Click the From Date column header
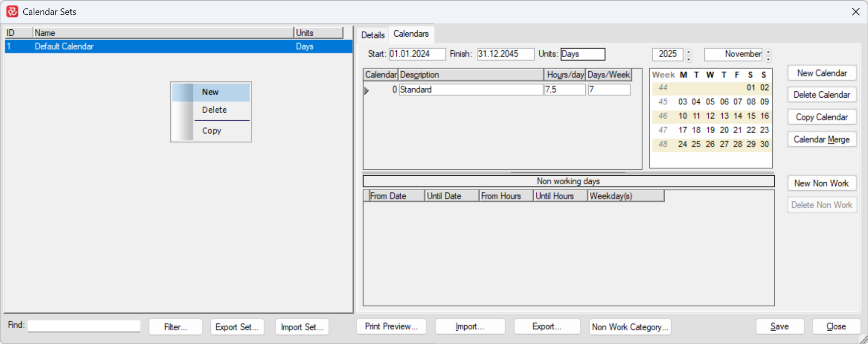Screen dimensions: 868x344 (397, 196)
